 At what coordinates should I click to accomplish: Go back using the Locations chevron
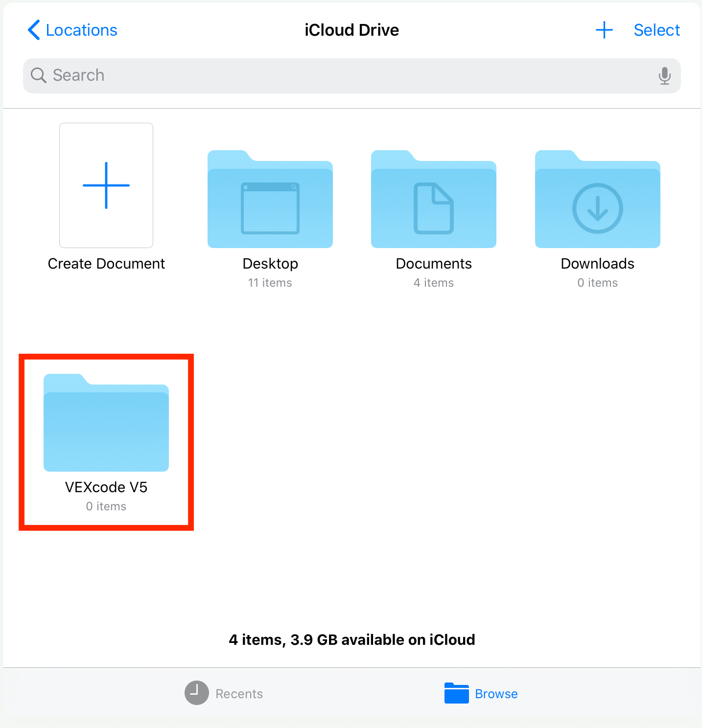(33, 30)
